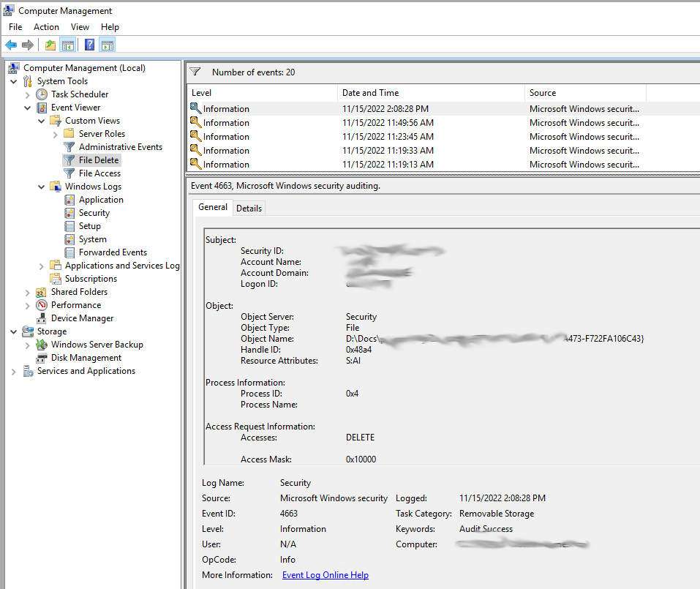Collapse the Storage tree node
700x589 pixels.
(13, 331)
